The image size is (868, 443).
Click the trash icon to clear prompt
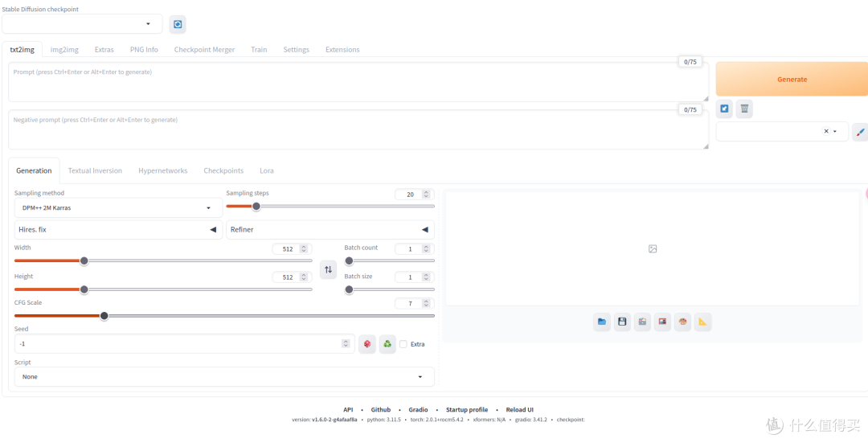[744, 109]
